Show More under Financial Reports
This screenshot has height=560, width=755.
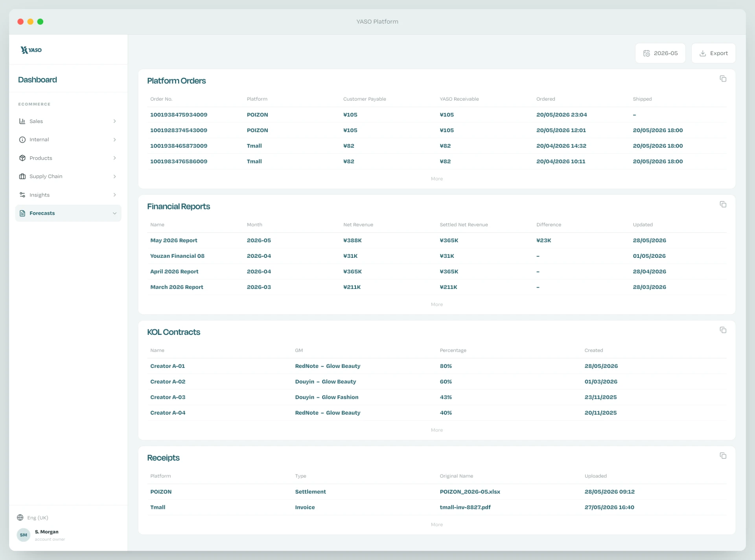tap(436, 305)
